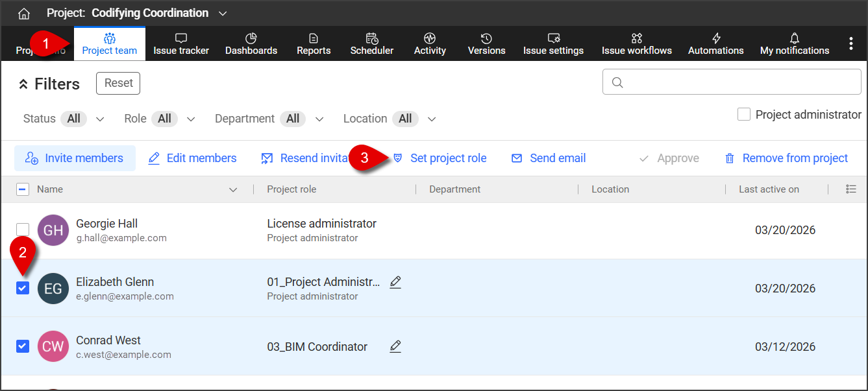868x391 pixels.
Task: Switch to the Project team tab
Action: 110,44
